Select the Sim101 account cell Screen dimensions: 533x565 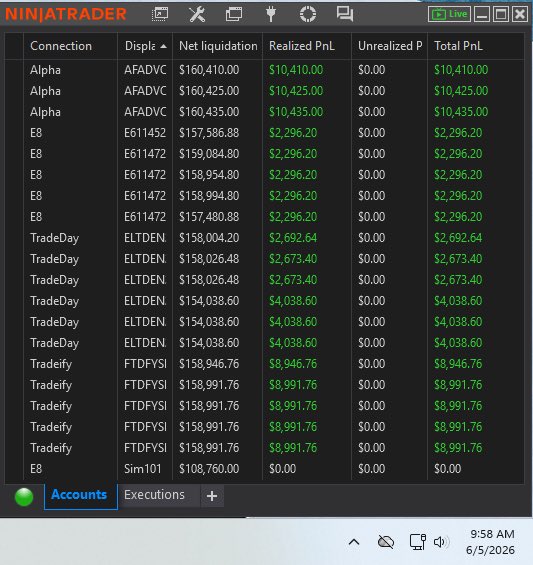tap(142, 469)
